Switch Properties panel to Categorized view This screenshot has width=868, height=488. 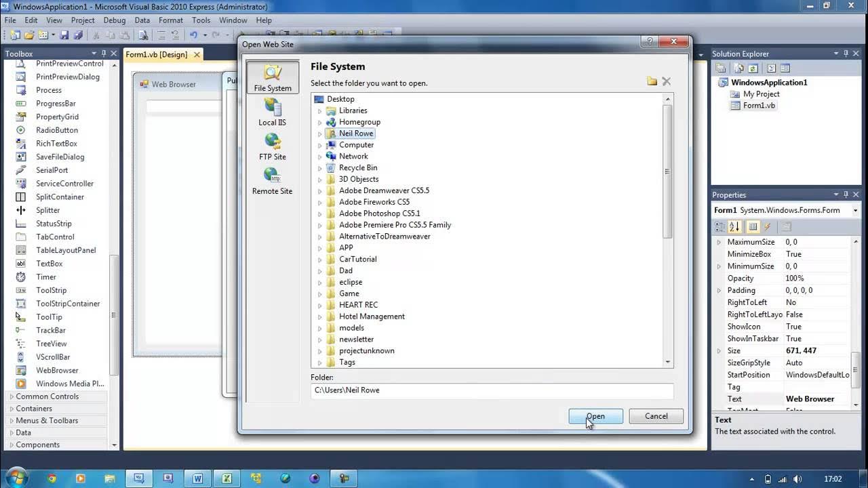720,227
